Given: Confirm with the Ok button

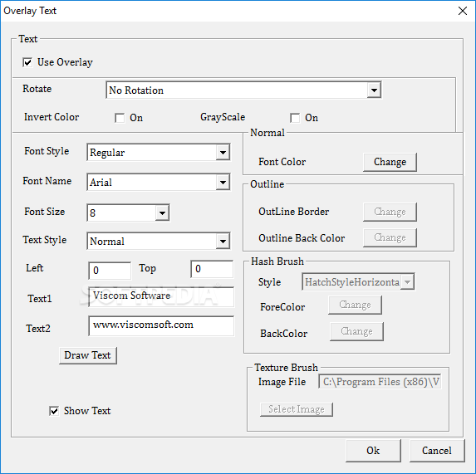Looking at the screenshot, I should coord(373,451).
